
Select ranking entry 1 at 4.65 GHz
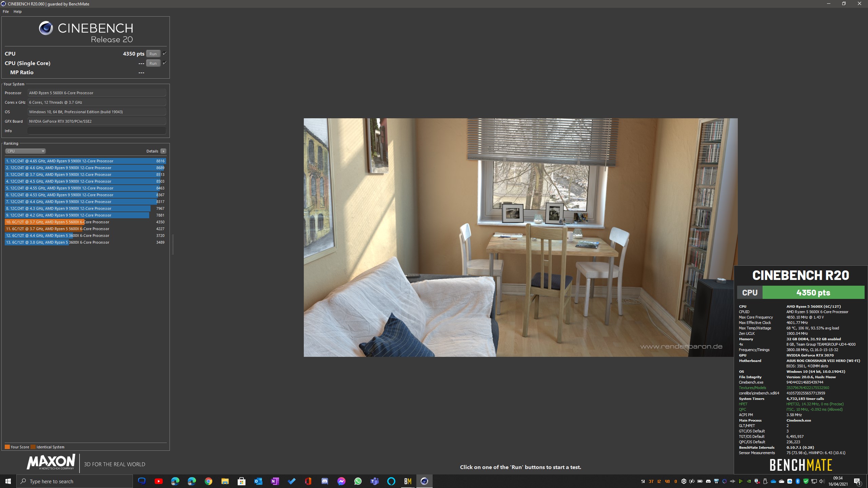point(85,161)
